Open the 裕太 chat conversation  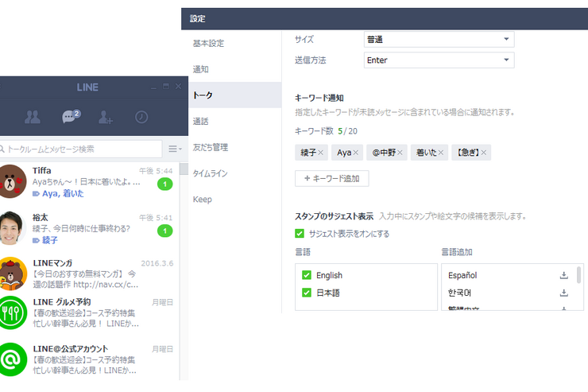pos(89,228)
